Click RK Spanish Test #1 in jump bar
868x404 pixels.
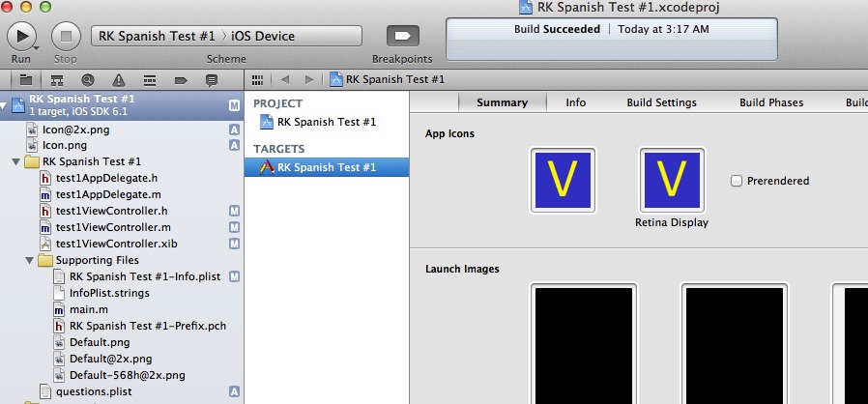point(388,79)
